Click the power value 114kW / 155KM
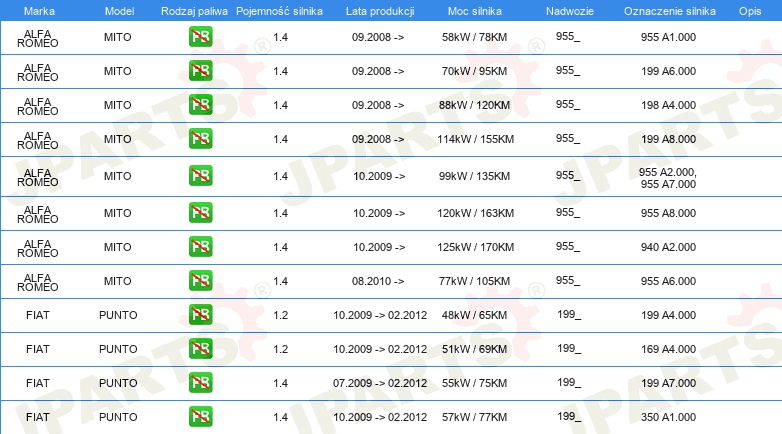 (x=475, y=139)
